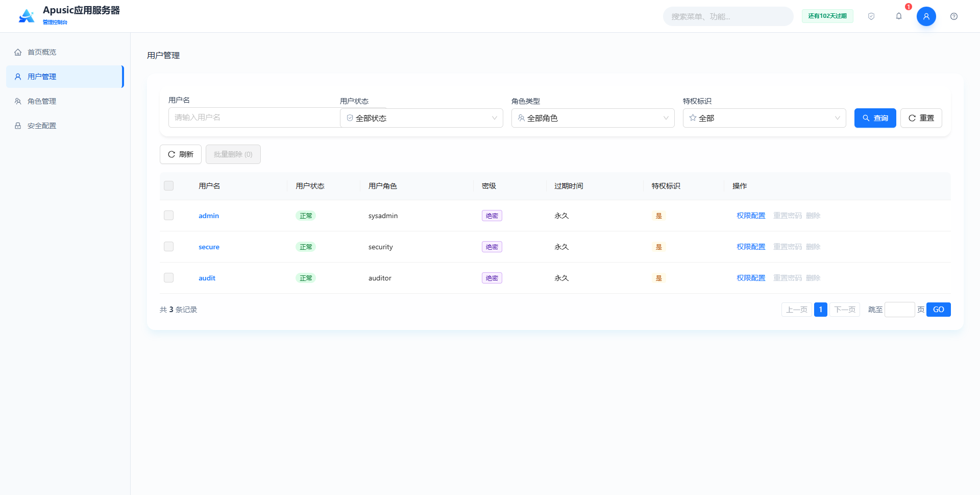Open the notification bell

click(899, 16)
